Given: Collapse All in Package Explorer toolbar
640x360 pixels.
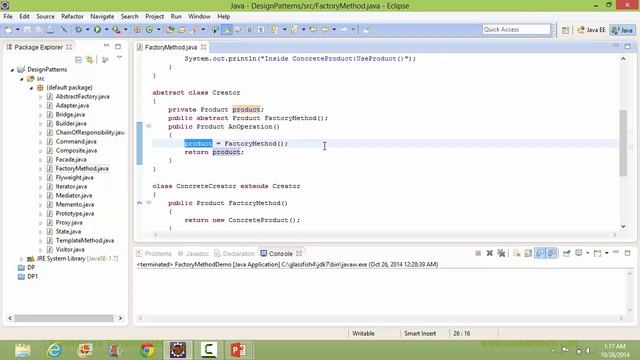Looking at the screenshot, I should pos(78,60).
